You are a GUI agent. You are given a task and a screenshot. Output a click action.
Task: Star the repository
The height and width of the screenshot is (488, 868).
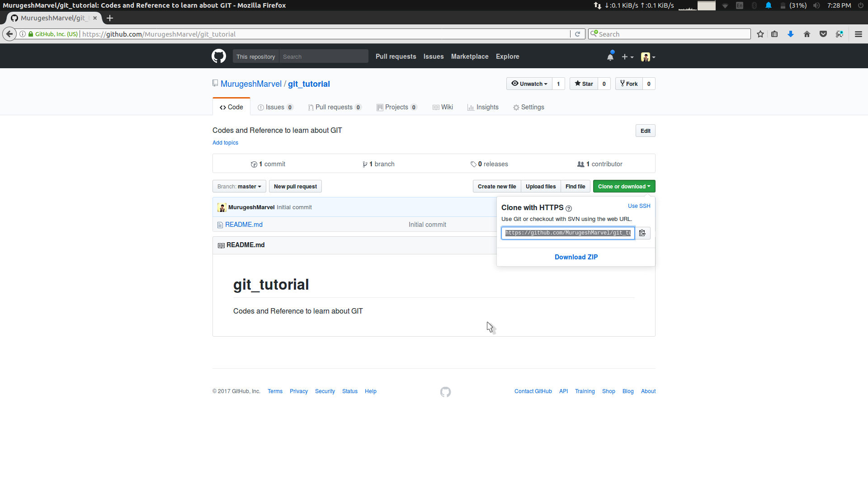pos(584,84)
